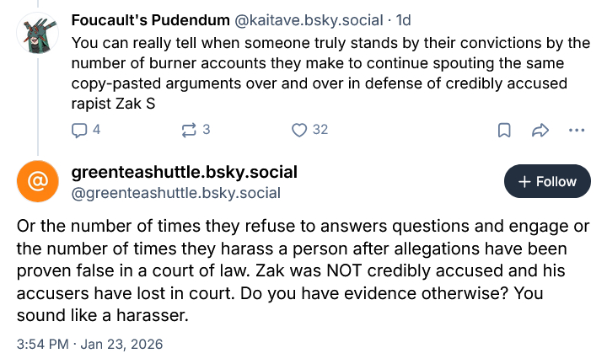Image resolution: width=607 pixels, height=364 pixels.
Task: Click the like count number 32
Action: pos(320,130)
